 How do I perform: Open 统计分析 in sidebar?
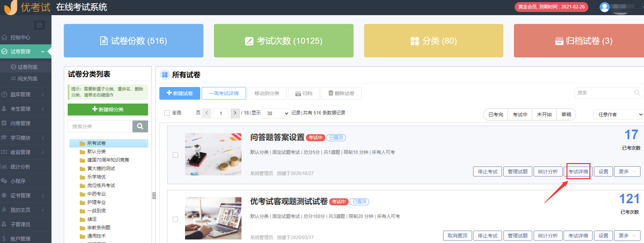[26, 167]
